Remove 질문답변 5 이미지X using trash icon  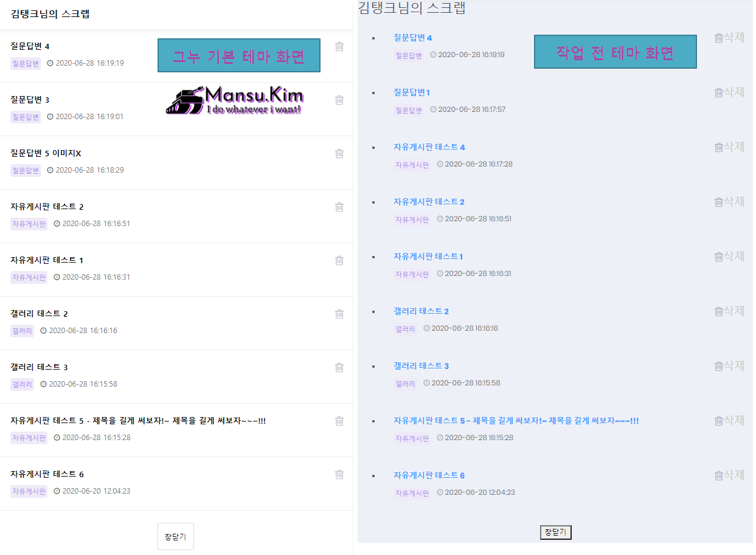tap(339, 154)
